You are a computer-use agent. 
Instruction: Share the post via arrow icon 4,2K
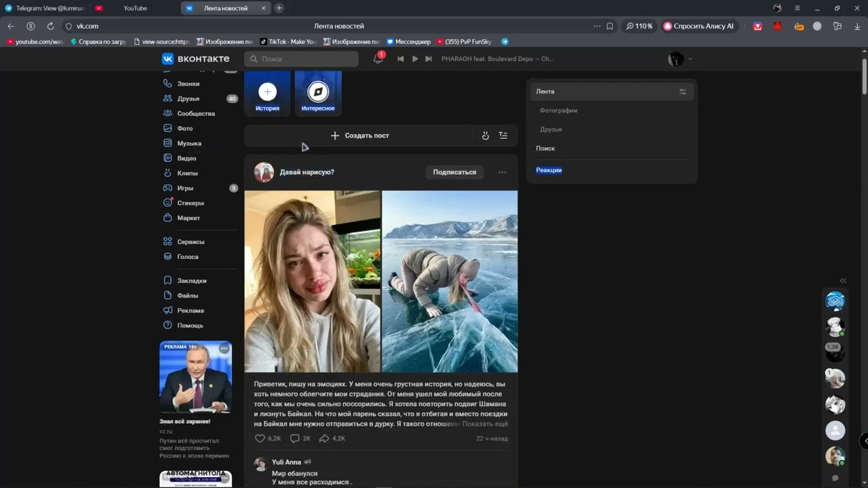click(324, 439)
